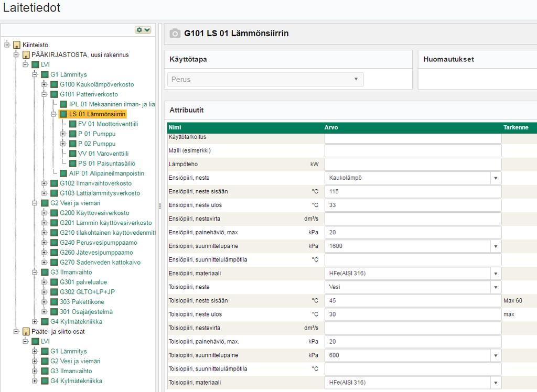The height and width of the screenshot is (392, 537).
Task: Collapse the G2 Vesi ja viemäri node under PÄÄKIRJASTOSTA
Action: click(x=35, y=203)
